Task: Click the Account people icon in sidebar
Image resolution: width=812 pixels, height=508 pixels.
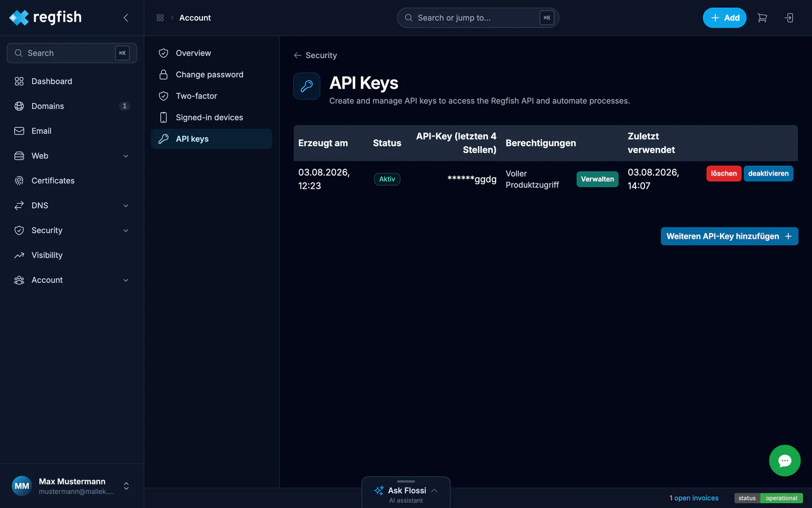Action: [x=19, y=280]
